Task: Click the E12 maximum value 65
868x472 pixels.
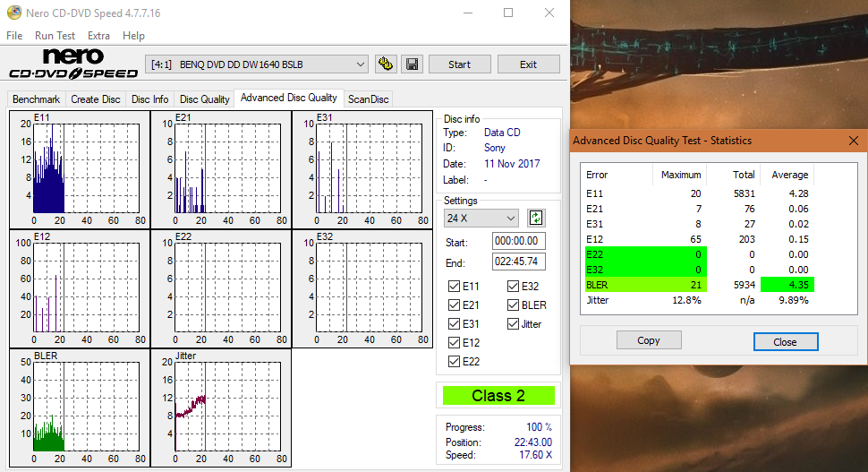Action: coord(695,239)
